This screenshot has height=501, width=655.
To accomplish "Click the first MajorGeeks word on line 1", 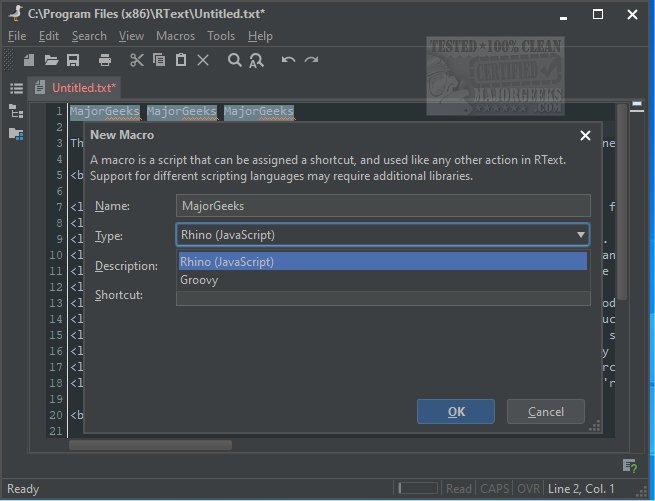I will [x=104, y=112].
